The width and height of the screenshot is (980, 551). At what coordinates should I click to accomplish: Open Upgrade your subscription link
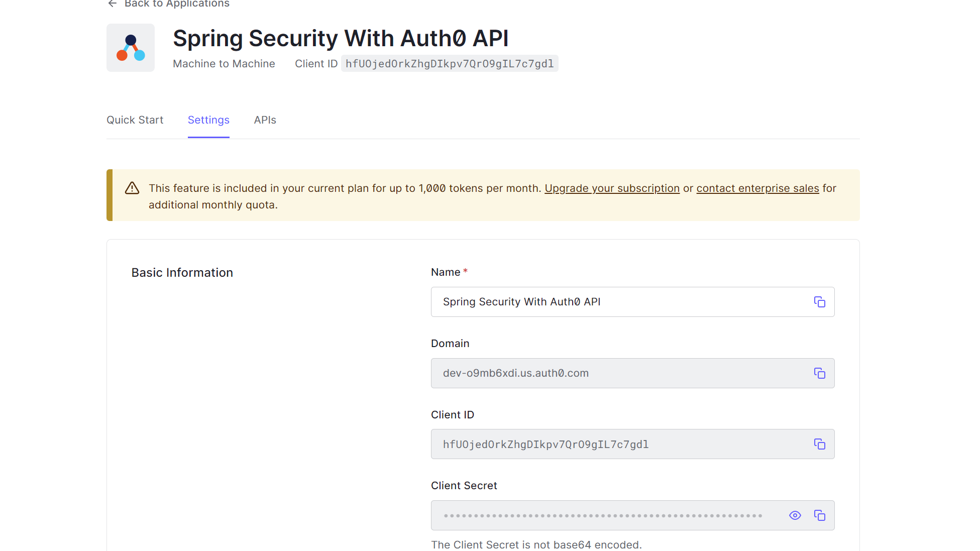(612, 188)
